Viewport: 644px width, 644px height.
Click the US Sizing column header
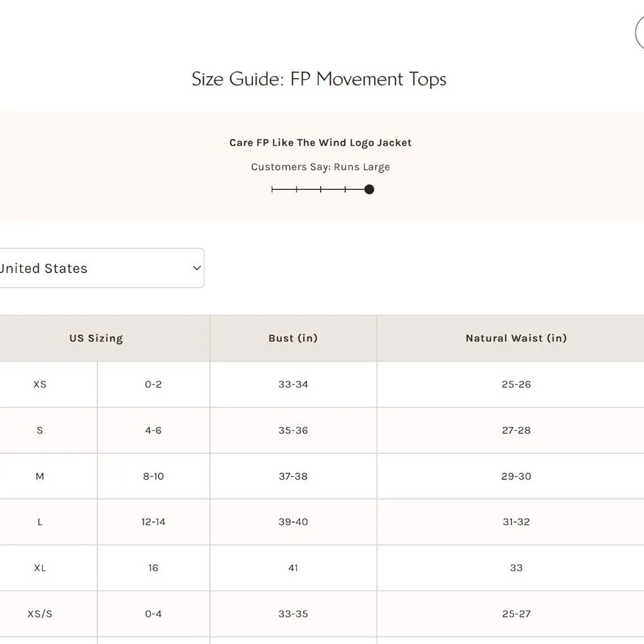[x=96, y=338]
